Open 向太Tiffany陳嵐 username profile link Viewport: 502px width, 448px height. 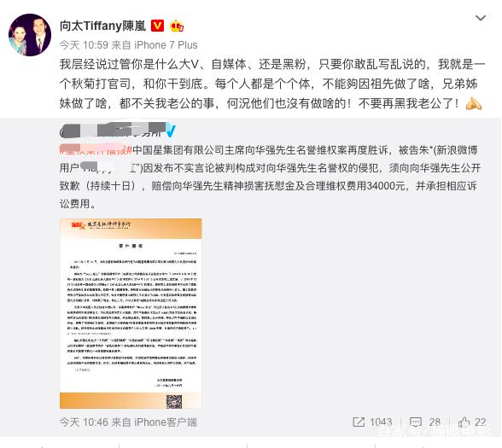[102, 26]
